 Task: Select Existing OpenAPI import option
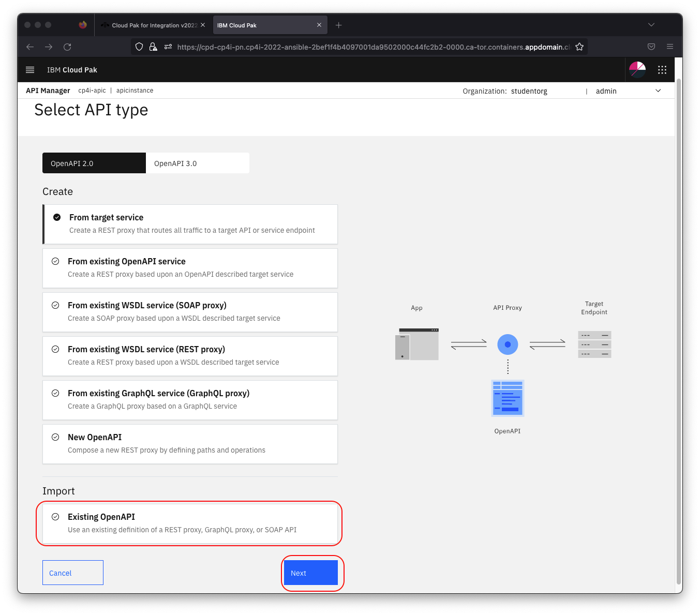pos(190,523)
